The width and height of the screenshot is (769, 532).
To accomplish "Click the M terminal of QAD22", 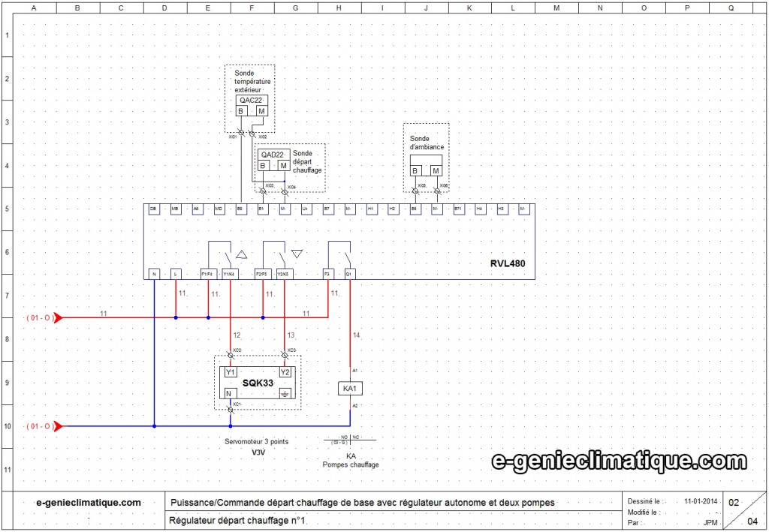I will pos(284,166).
